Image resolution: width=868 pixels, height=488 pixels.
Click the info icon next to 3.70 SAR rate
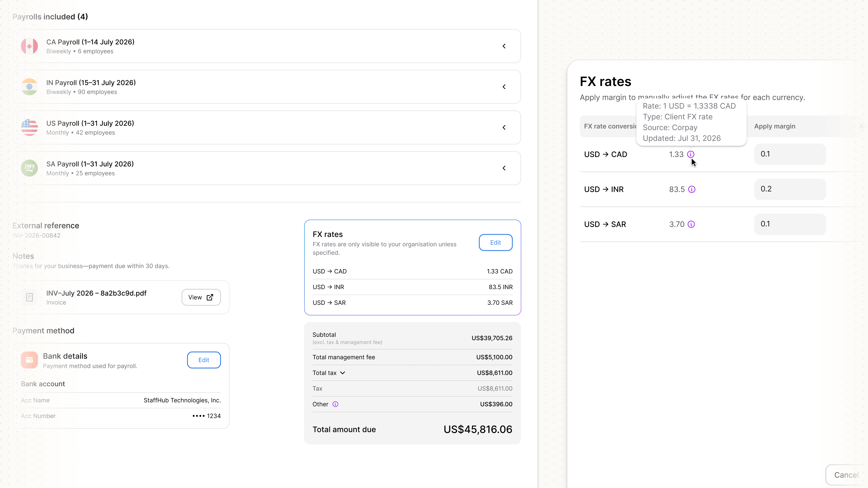click(691, 224)
